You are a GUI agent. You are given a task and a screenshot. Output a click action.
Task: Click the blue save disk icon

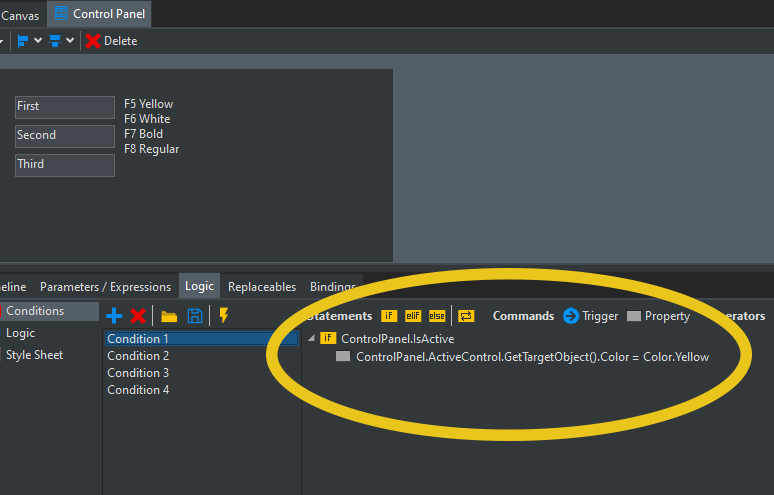[x=195, y=316]
